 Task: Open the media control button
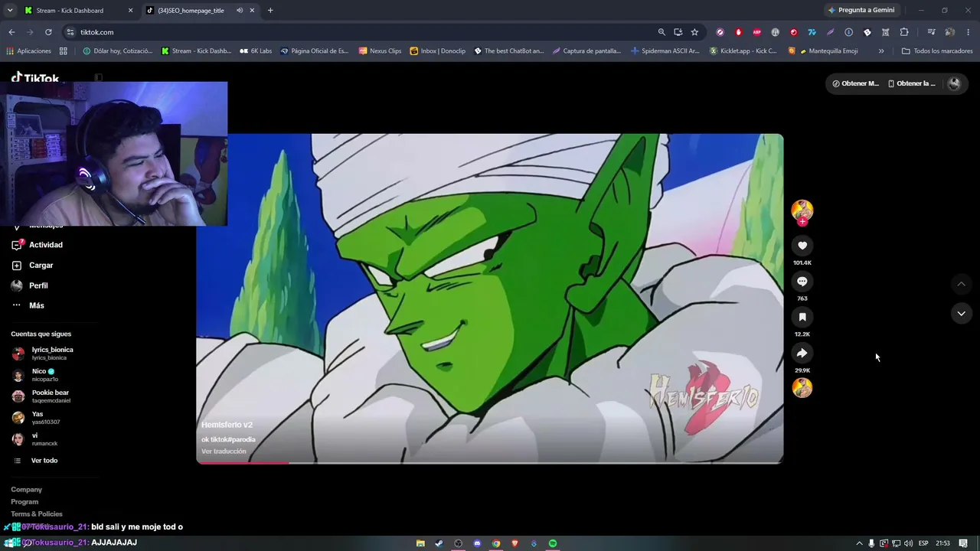click(931, 32)
